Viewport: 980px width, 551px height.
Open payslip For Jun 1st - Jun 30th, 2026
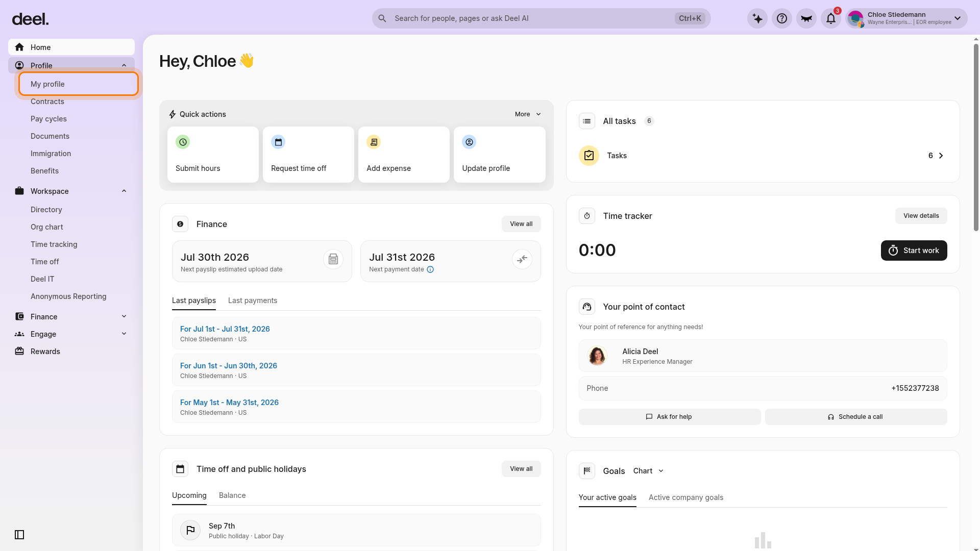coord(229,366)
